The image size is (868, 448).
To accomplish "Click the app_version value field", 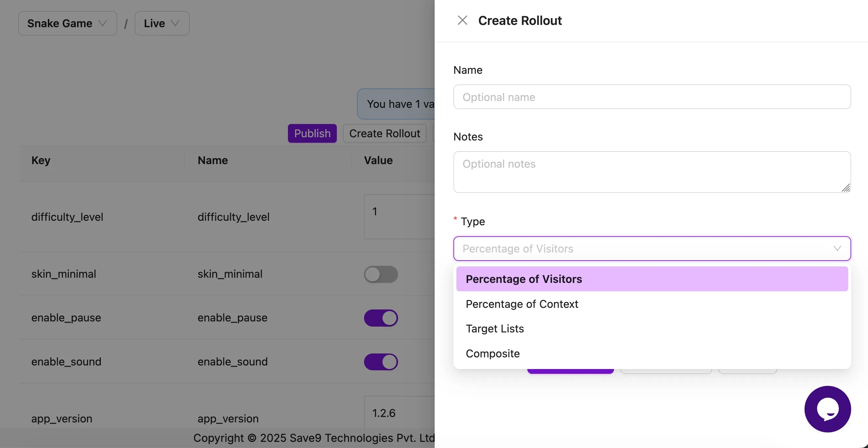I will pyautogui.click(x=399, y=412).
